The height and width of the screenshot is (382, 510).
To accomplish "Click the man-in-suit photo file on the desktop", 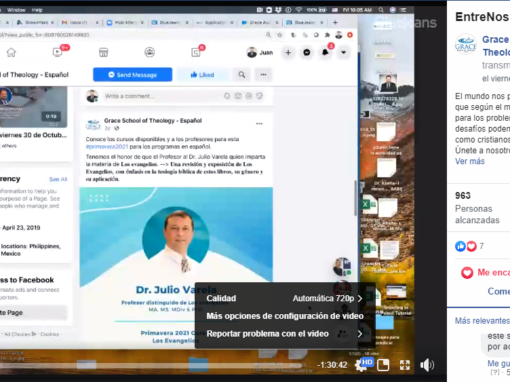I will click(x=388, y=83).
